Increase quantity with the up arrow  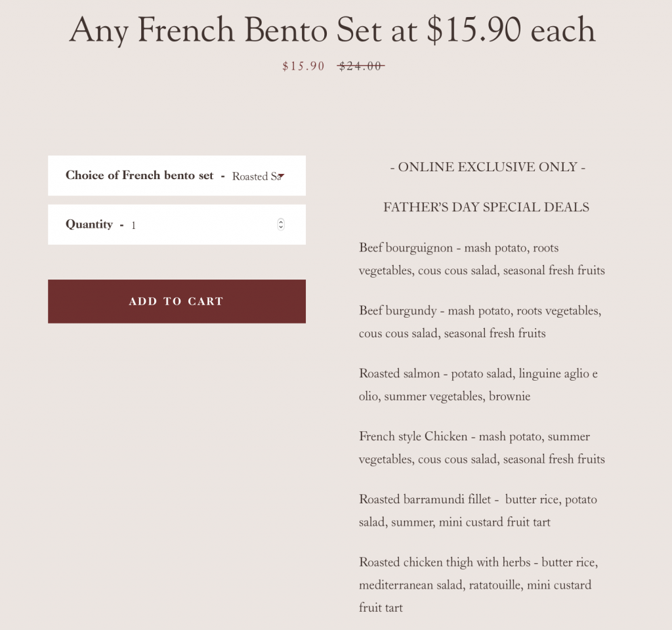click(x=281, y=221)
